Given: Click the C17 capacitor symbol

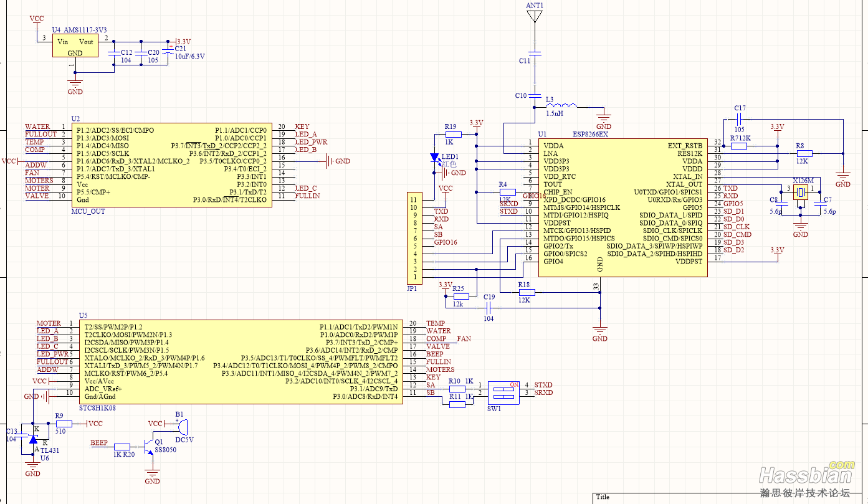Looking at the screenshot, I should pyautogui.click(x=739, y=117).
